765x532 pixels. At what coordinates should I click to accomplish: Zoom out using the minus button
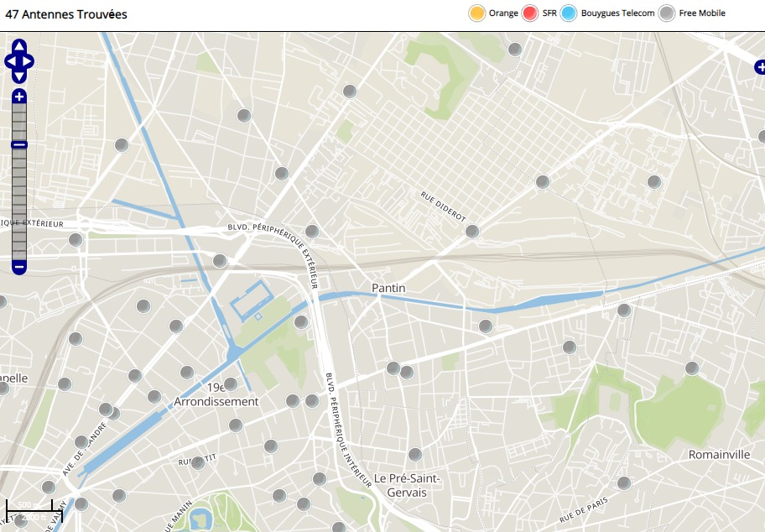(x=19, y=267)
